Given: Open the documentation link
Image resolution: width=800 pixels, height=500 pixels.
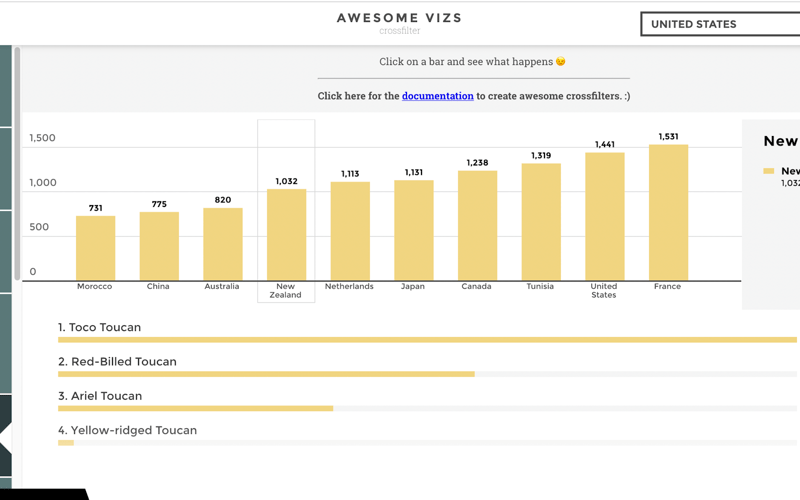Looking at the screenshot, I should click(437, 96).
